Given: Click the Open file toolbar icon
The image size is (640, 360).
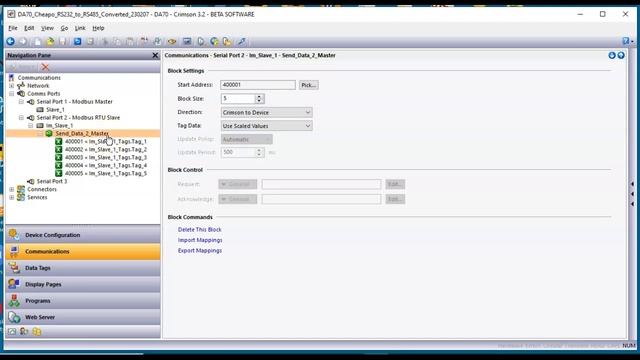Looking at the screenshot, I should click(x=50, y=41).
